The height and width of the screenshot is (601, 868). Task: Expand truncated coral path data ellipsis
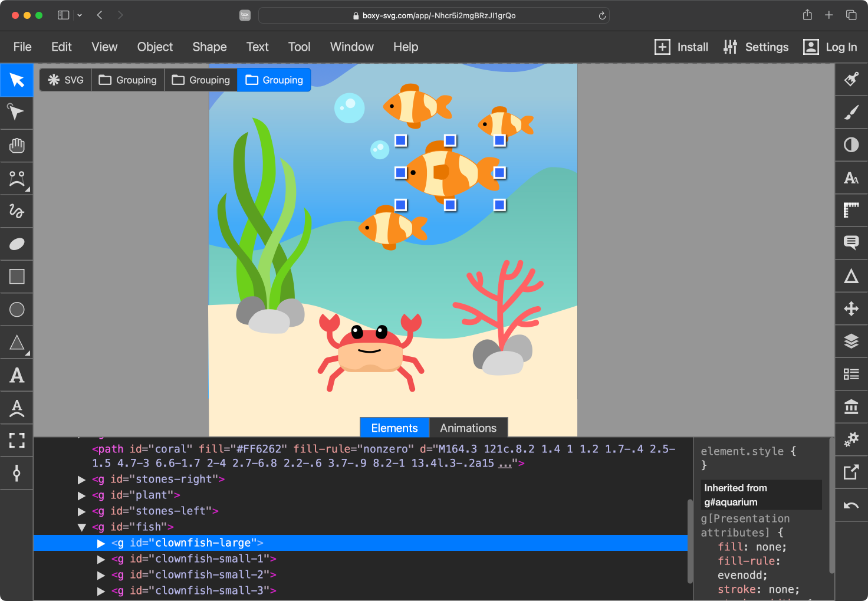[505, 464]
